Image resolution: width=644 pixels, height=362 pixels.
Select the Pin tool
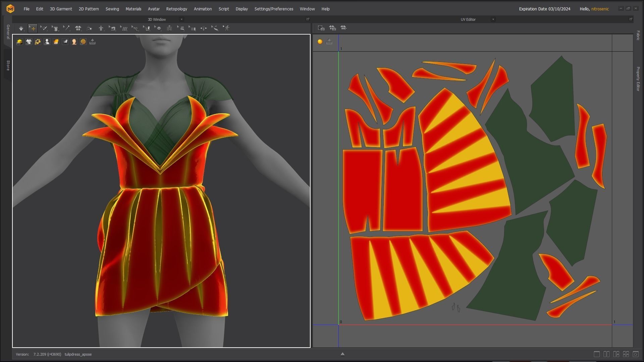[x=66, y=28]
